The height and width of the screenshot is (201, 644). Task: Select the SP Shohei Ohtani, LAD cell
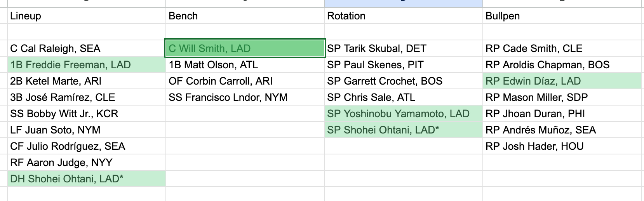tap(403, 130)
